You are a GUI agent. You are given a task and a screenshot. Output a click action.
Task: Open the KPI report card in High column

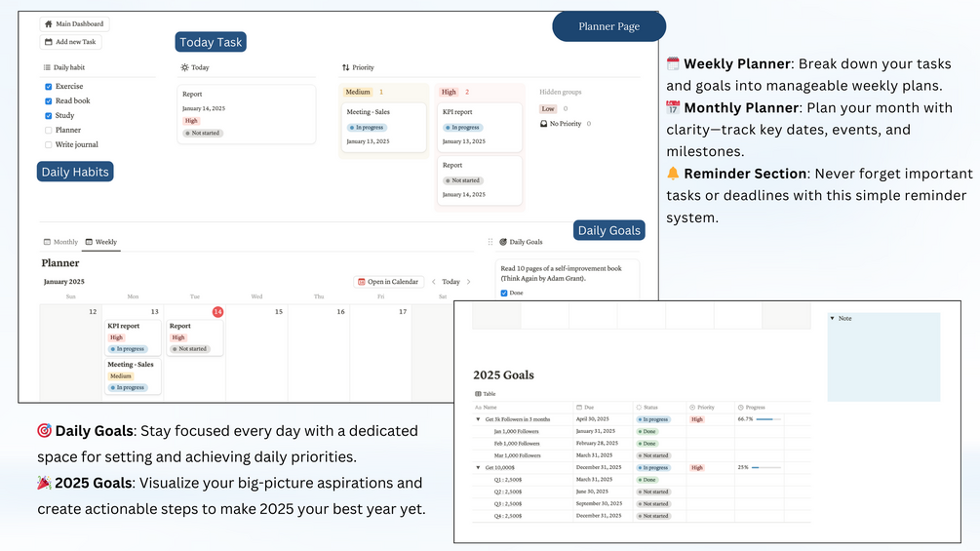[480, 128]
